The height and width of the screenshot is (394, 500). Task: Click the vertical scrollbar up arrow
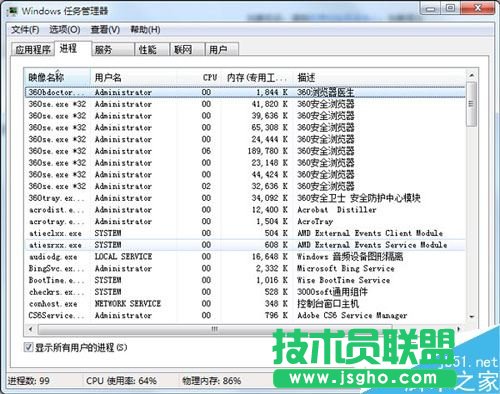pyautogui.click(x=471, y=76)
